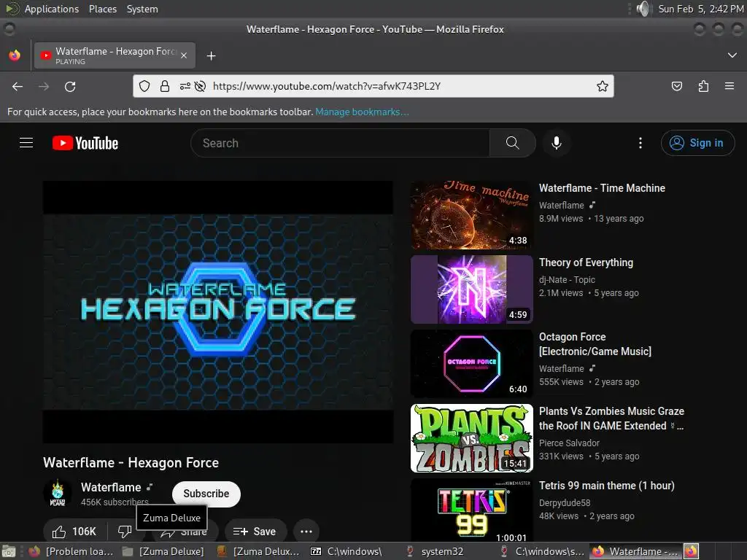Open the site permissions icon in address bar

click(x=185, y=86)
